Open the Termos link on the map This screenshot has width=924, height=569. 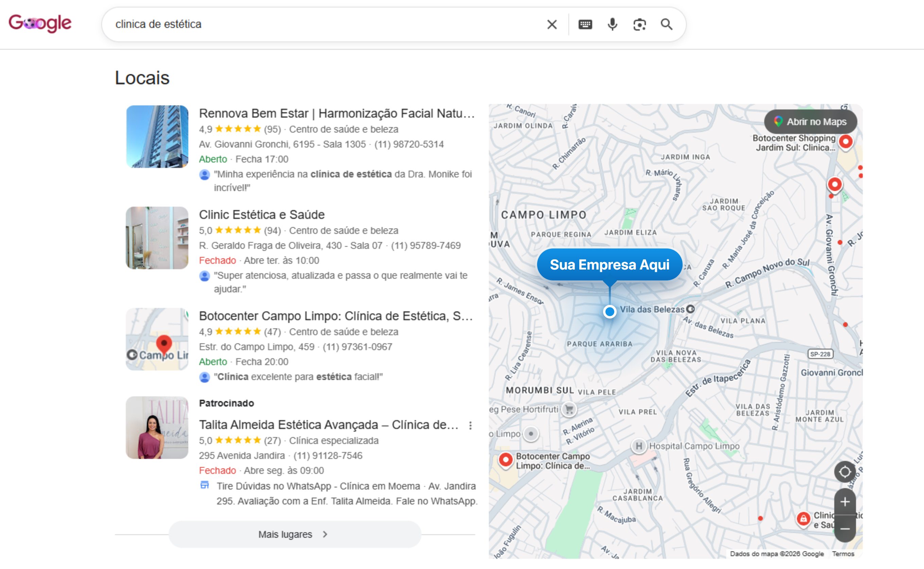pos(843,554)
